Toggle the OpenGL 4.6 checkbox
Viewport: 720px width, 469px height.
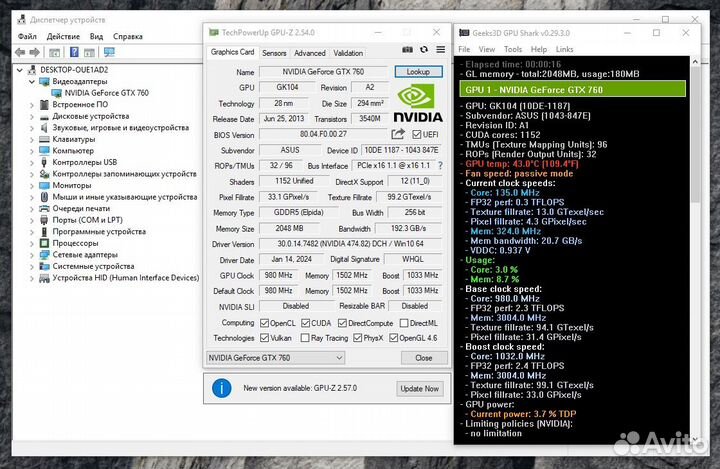(394, 338)
